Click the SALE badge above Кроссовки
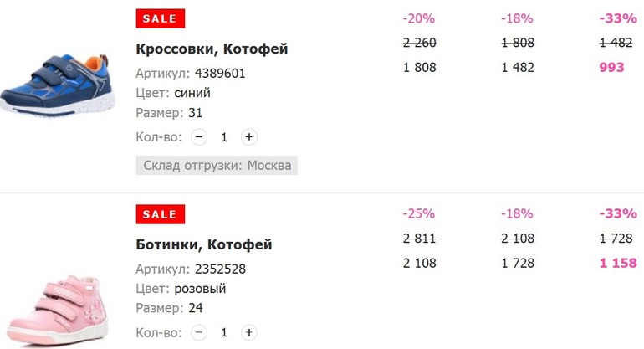This screenshot has width=644, height=349. pyautogui.click(x=160, y=18)
